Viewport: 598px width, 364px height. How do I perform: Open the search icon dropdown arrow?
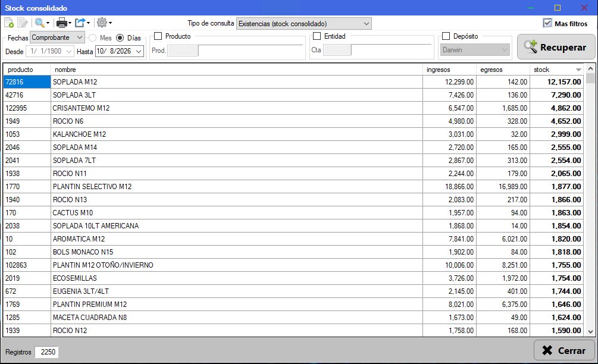click(x=48, y=23)
